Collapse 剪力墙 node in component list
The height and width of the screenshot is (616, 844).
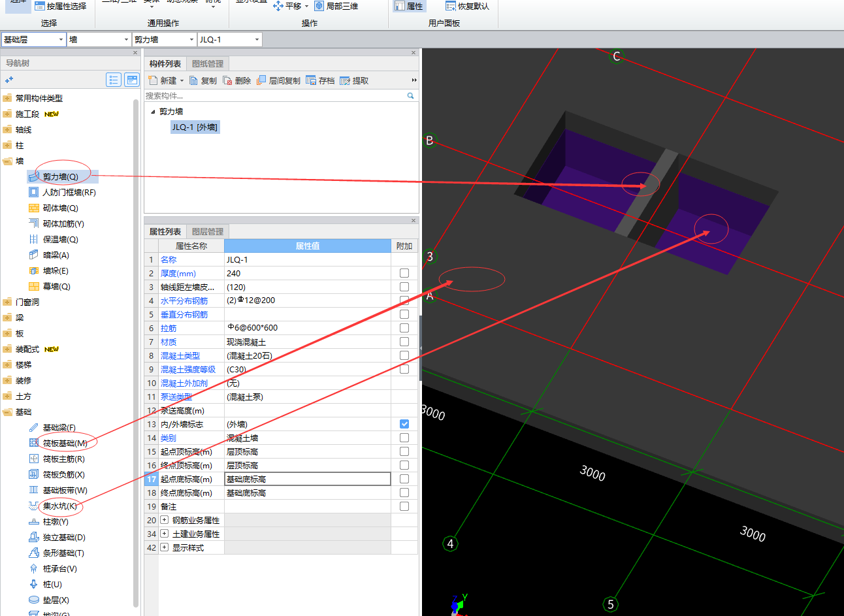(154, 112)
